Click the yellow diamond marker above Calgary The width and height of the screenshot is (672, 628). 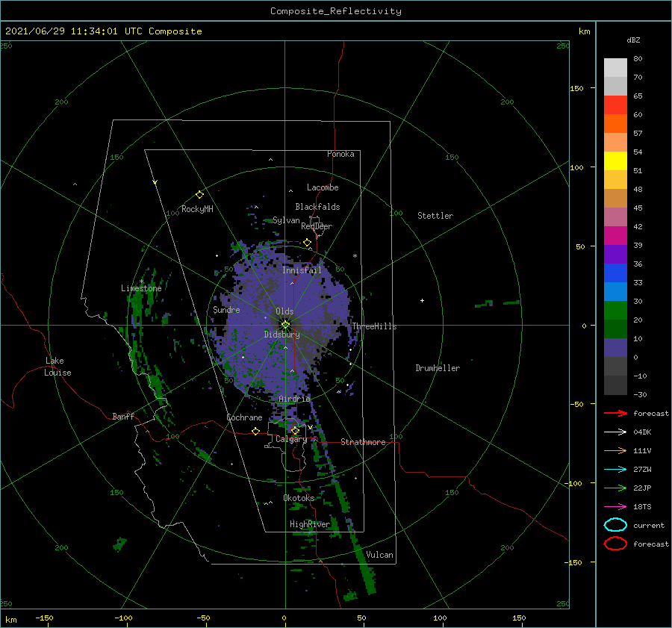[295, 430]
